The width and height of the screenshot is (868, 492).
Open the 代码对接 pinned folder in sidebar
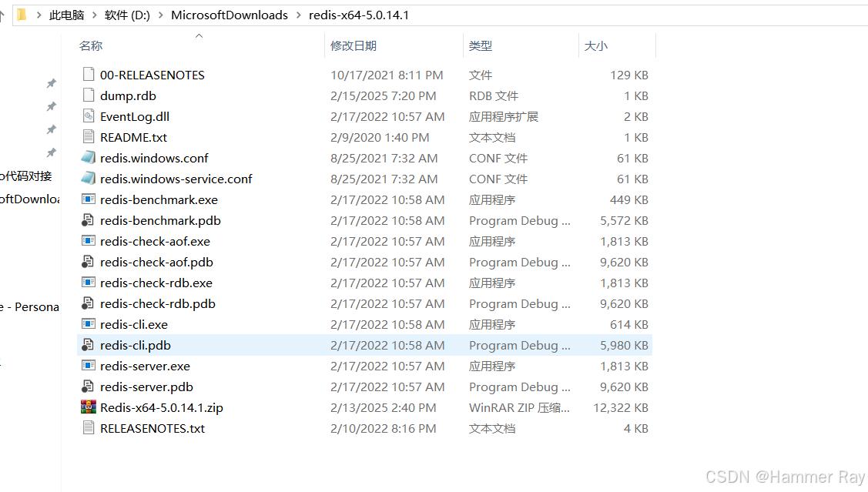(x=26, y=176)
